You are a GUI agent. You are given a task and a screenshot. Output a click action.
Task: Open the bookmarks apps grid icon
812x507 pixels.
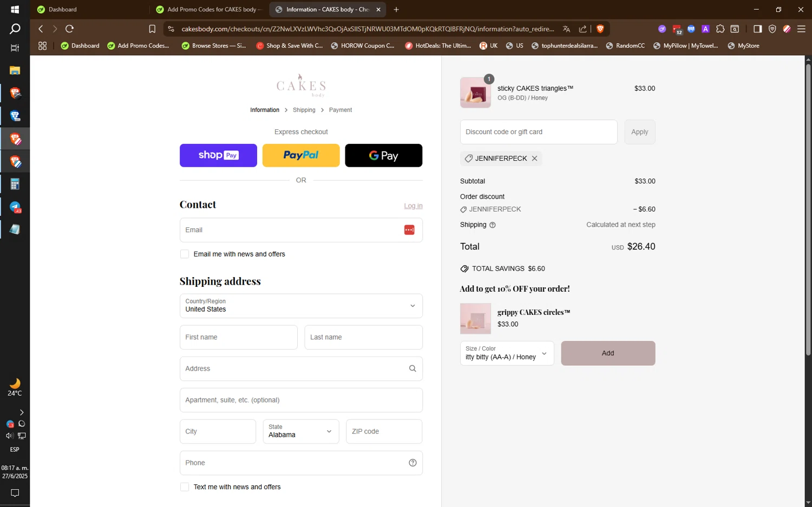[42, 46]
